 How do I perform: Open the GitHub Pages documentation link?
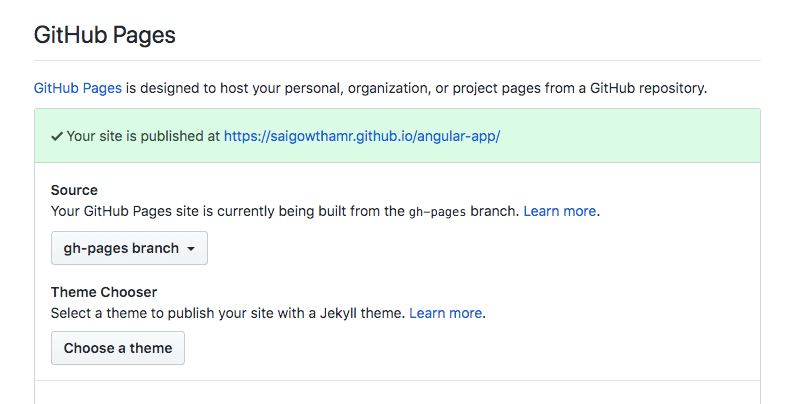pyautogui.click(x=78, y=88)
